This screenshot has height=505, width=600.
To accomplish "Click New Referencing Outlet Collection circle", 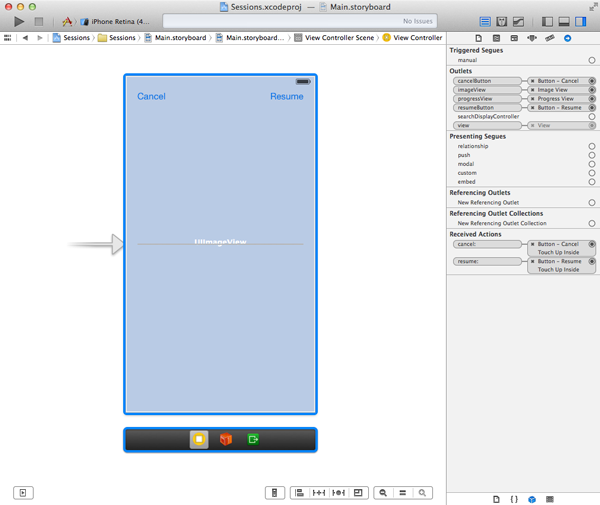I will click(x=592, y=223).
